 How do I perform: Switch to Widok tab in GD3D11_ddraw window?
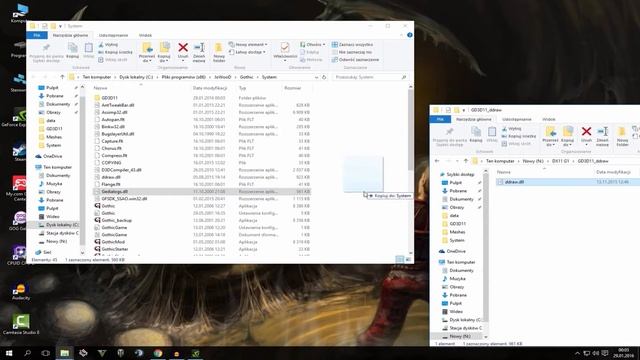[549, 119]
